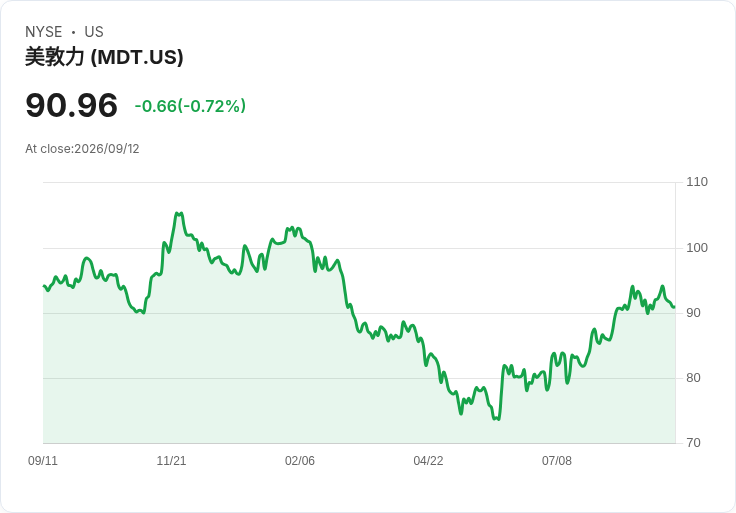
Task: Click the 80 price axis label
Action: 693,378
